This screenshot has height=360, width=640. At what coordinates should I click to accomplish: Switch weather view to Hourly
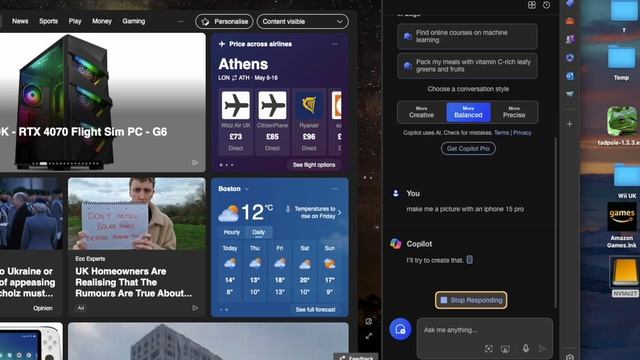231,232
